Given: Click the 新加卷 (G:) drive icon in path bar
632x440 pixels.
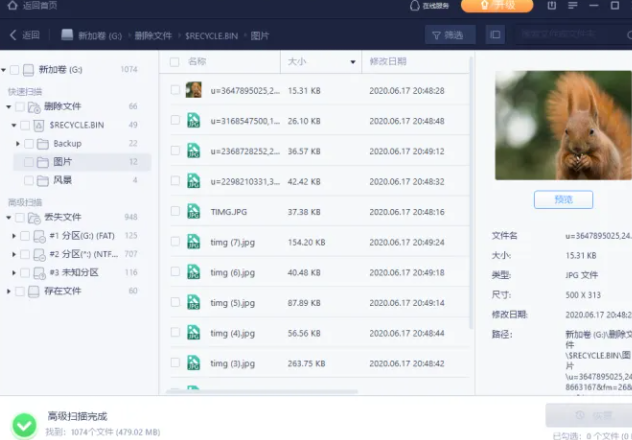Looking at the screenshot, I should point(68,35).
